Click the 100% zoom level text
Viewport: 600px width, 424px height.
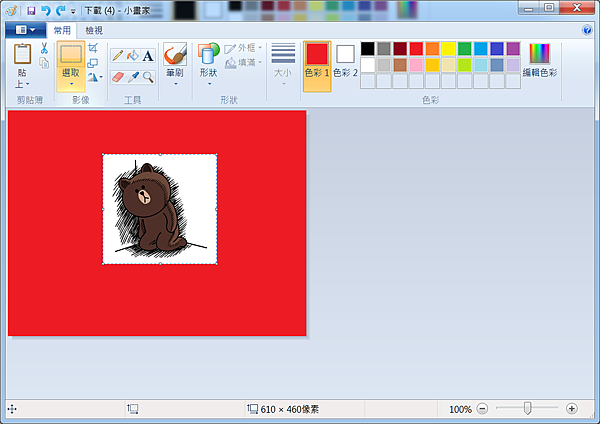tap(460, 409)
